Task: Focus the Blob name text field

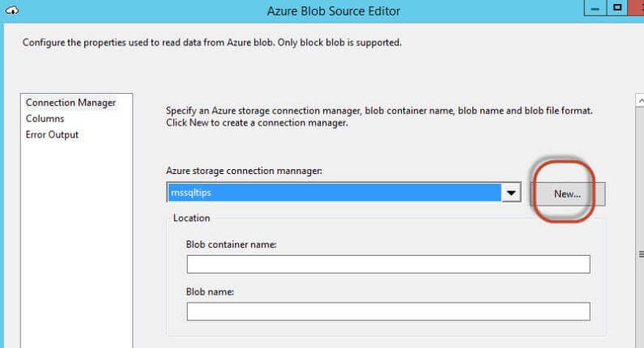Action: [388, 312]
